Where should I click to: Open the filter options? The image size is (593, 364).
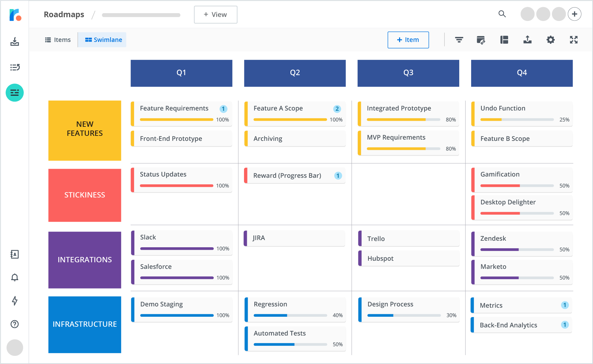(459, 40)
